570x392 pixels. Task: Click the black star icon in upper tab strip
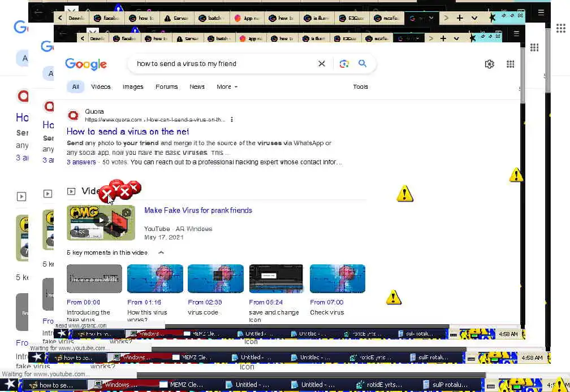click(492, 18)
